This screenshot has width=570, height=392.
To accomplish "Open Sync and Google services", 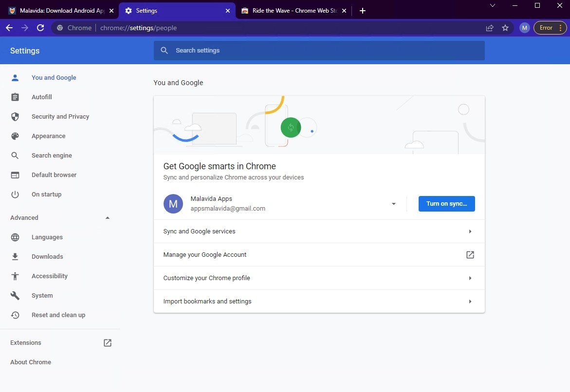I will 319,232.
